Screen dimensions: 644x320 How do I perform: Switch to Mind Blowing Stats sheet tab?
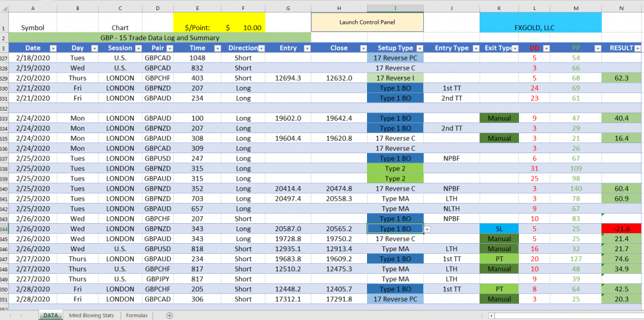[x=91, y=316]
